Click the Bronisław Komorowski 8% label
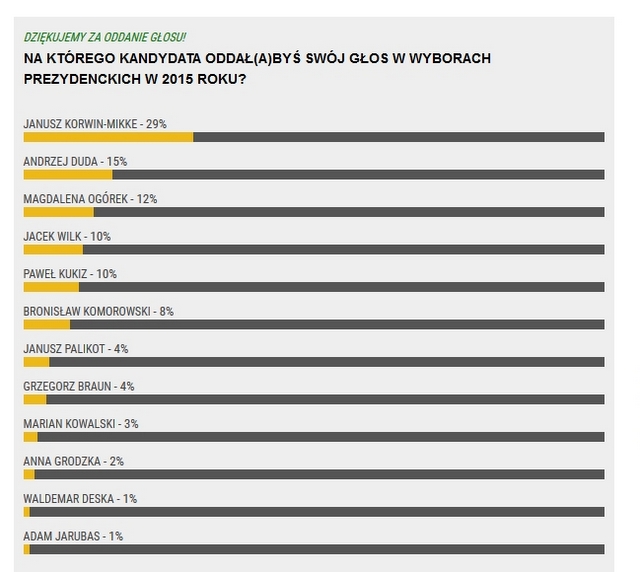 (x=98, y=311)
